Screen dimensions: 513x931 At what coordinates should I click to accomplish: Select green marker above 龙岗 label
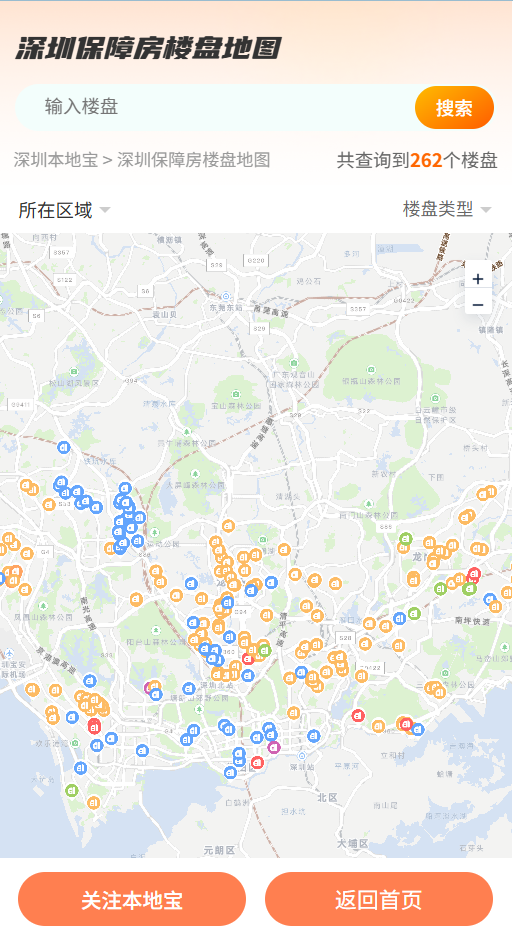click(x=406, y=540)
